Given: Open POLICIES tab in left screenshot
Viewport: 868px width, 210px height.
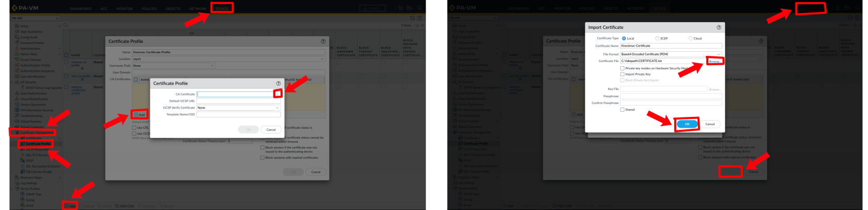Looking at the screenshot, I should (149, 9).
